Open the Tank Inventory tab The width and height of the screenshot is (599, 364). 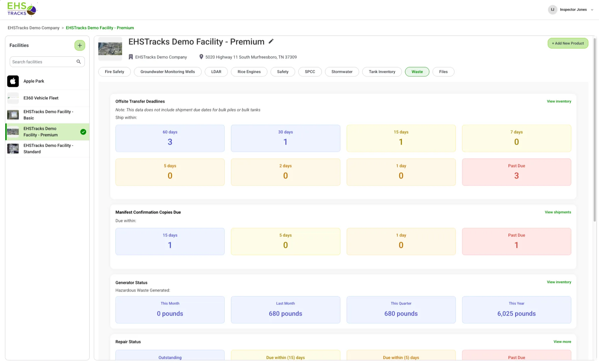pyautogui.click(x=382, y=72)
